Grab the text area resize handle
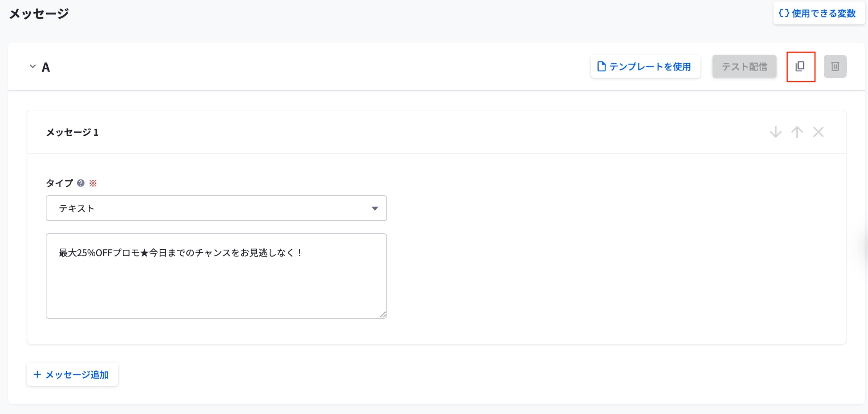 pyautogui.click(x=383, y=315)
